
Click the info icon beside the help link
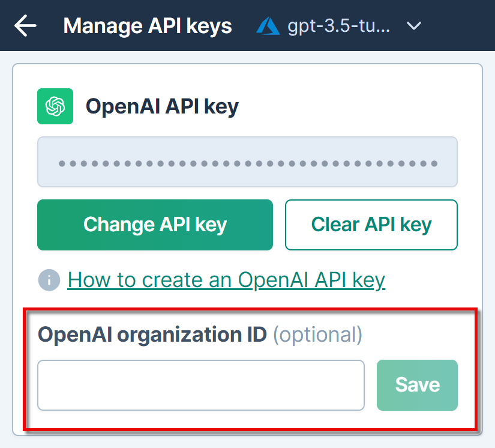coord(49,280)
